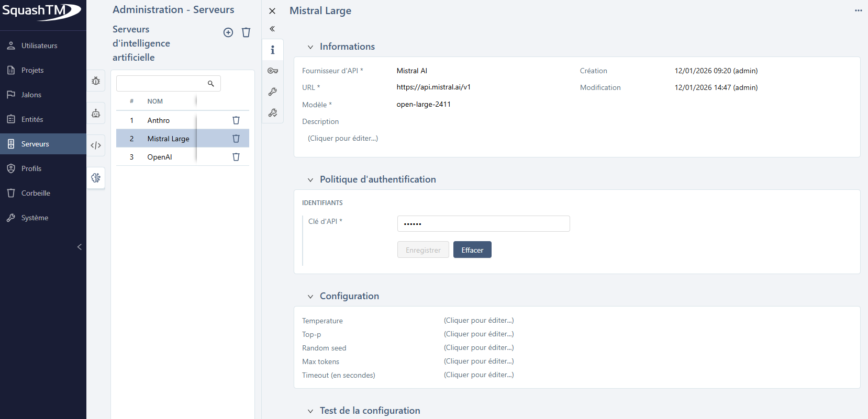Open Jalons in the sidebar
This screenshot has width=868, height=419.
coord(43,95)
